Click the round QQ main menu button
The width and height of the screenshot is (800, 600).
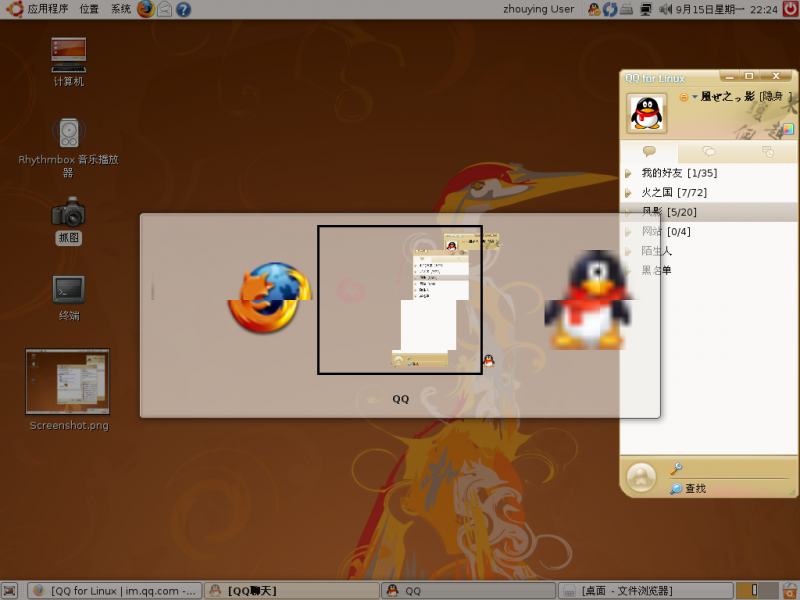click(x=641, y=478)
